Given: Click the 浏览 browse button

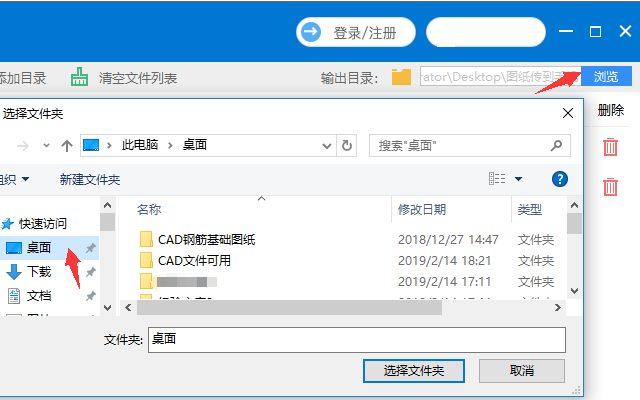Looking at the screenshot, I should 606,76.
